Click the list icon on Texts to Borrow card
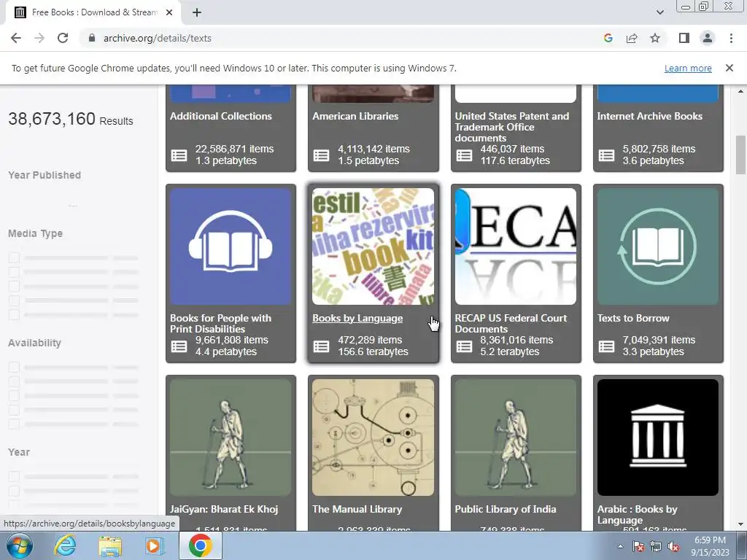 [x=606, y=346]
